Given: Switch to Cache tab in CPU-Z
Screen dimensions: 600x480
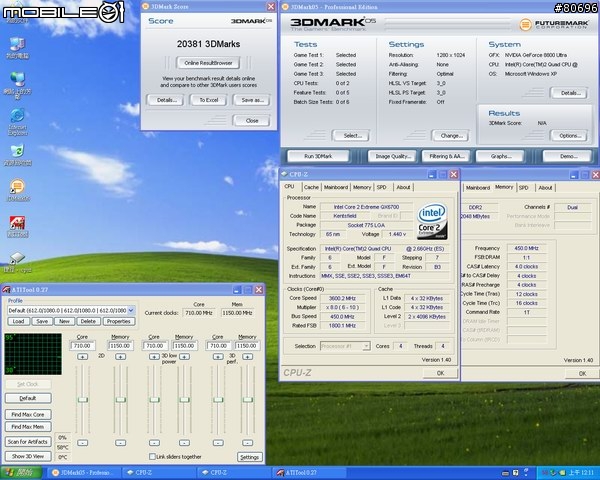Looking at the screenshot, I should 311,187.
